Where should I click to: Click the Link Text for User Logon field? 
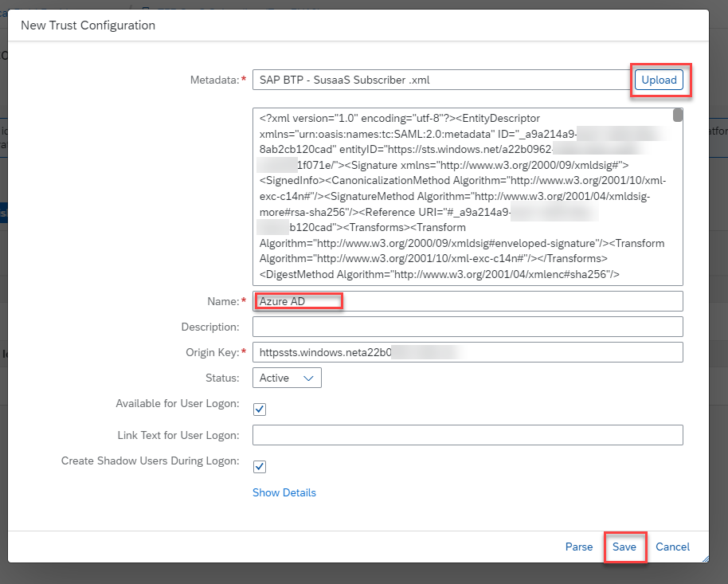tap(468, 435)
